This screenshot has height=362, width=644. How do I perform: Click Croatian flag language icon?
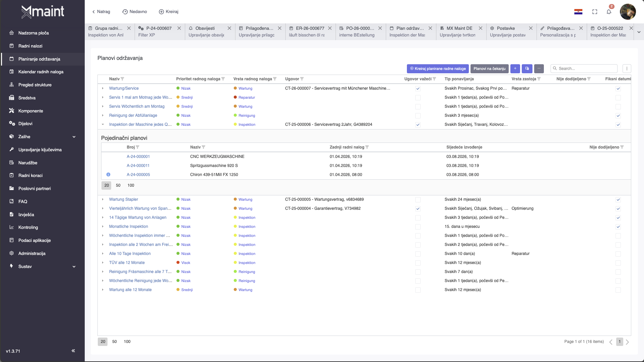[578, 12]
